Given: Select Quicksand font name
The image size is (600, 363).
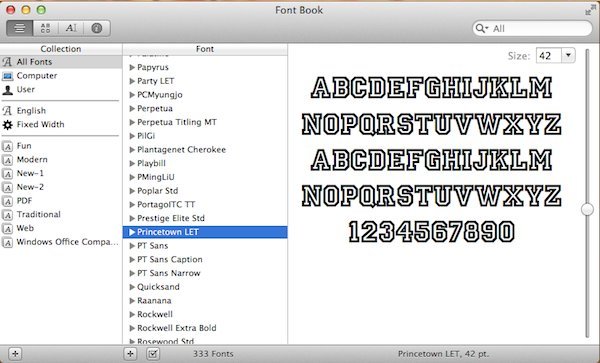Looking at the screenshot, I should point(158,287).
